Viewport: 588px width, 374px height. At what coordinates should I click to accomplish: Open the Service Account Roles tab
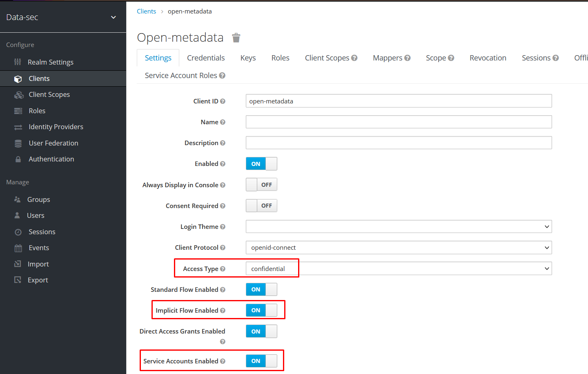pyautogui.click(x=181, y=75)
